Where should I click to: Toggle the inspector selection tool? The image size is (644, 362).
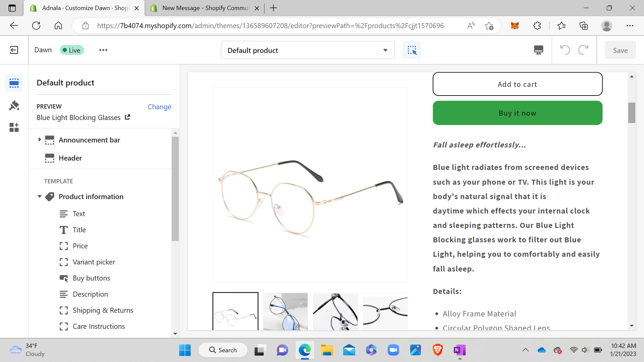click(x=412, y=50)
